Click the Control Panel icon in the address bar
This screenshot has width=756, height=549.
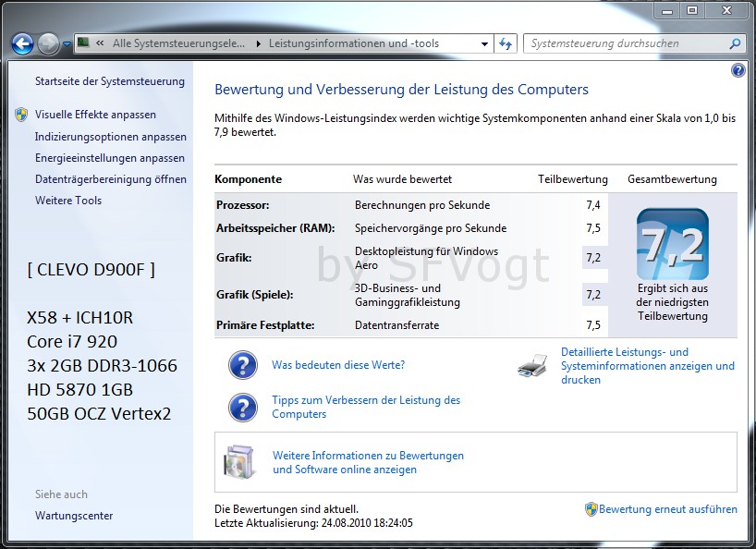click(83, 43)
